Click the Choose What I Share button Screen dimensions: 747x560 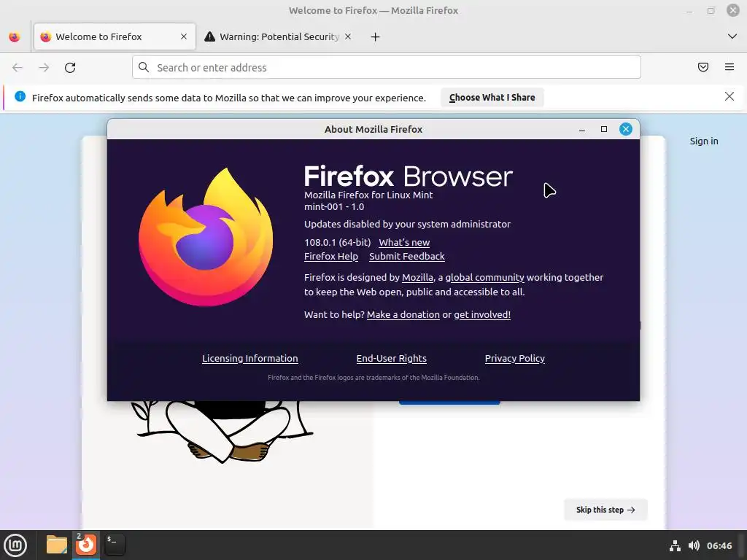tap(492, 97)
